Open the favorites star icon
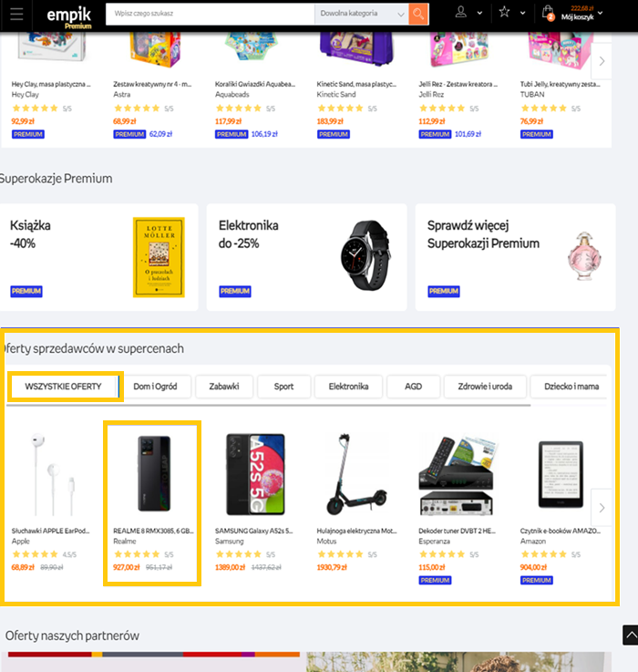The width and height of the screenshot is (638, 672). [504, 12]
